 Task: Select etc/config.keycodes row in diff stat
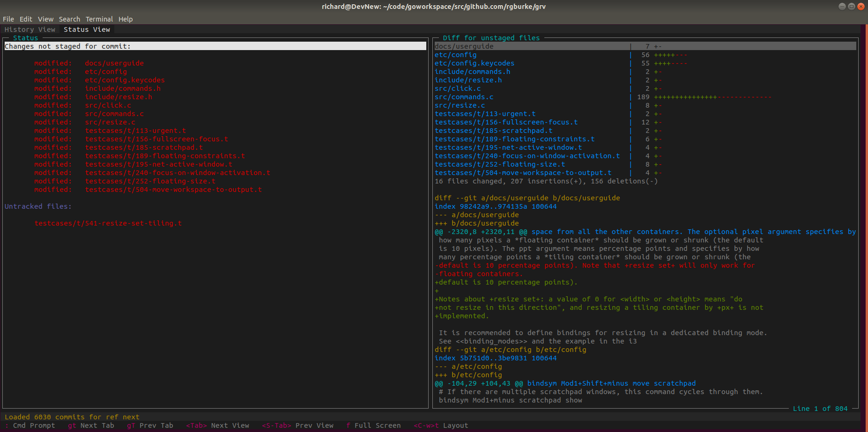tap(561, 63)
